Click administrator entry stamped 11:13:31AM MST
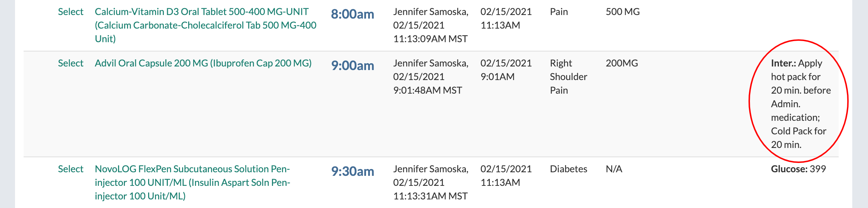868x208 pixels. [430, 183]
